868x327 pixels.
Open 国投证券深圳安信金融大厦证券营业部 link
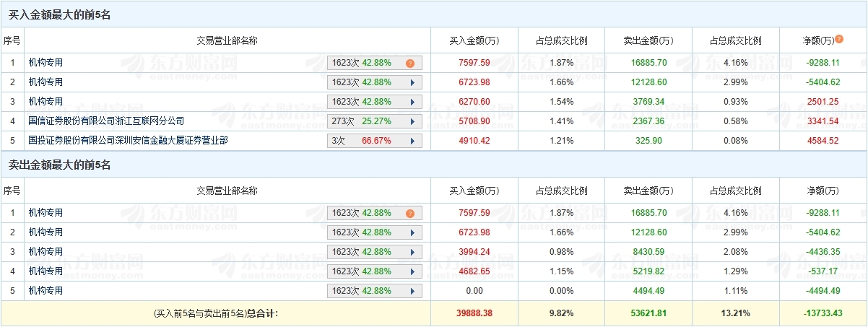click(x=128, y=141)
